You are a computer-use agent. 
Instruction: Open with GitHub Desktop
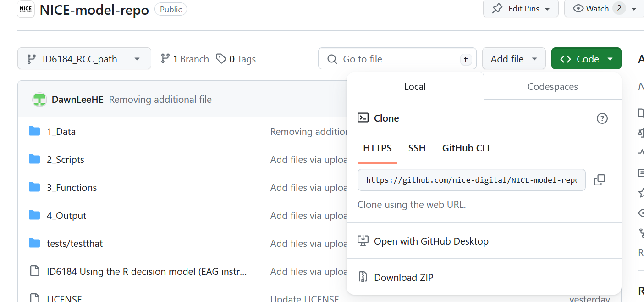coord(431,241)
